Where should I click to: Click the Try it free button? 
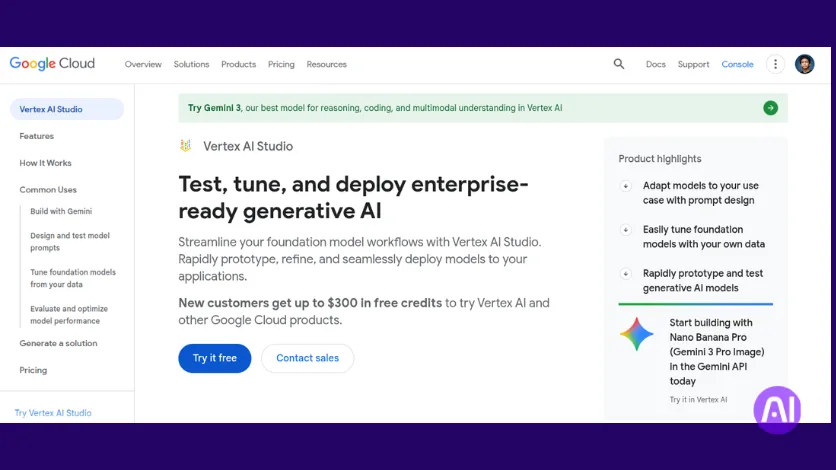[214, 358]
